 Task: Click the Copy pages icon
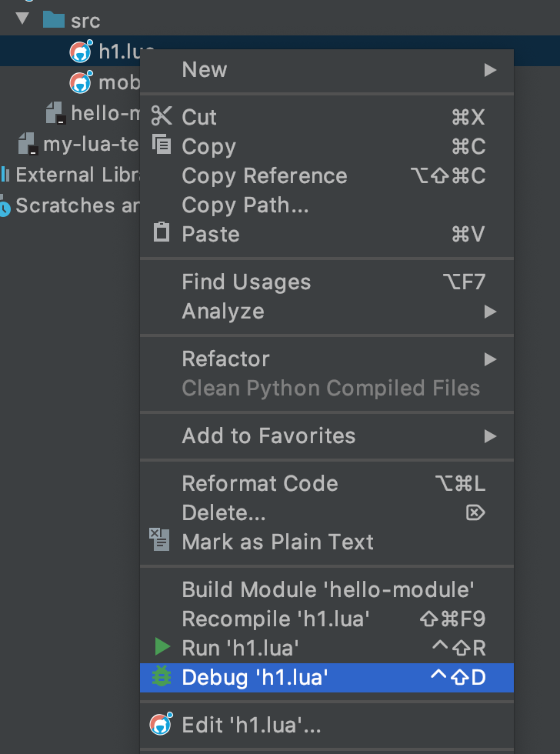point(162,145)
